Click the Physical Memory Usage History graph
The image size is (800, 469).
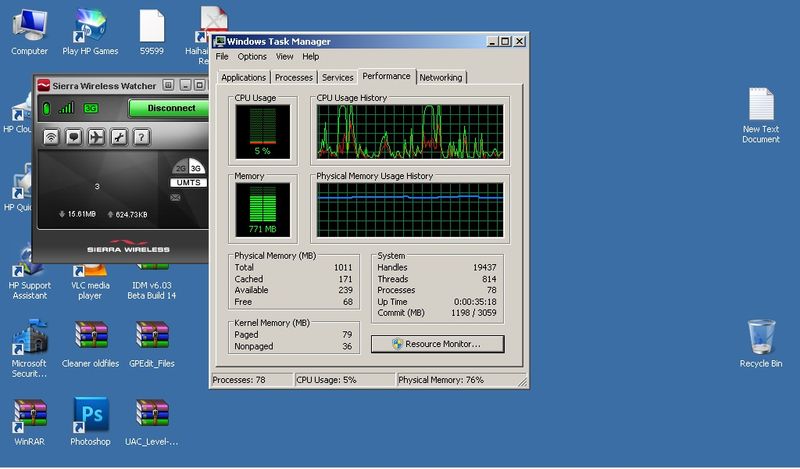click(410, 210)
